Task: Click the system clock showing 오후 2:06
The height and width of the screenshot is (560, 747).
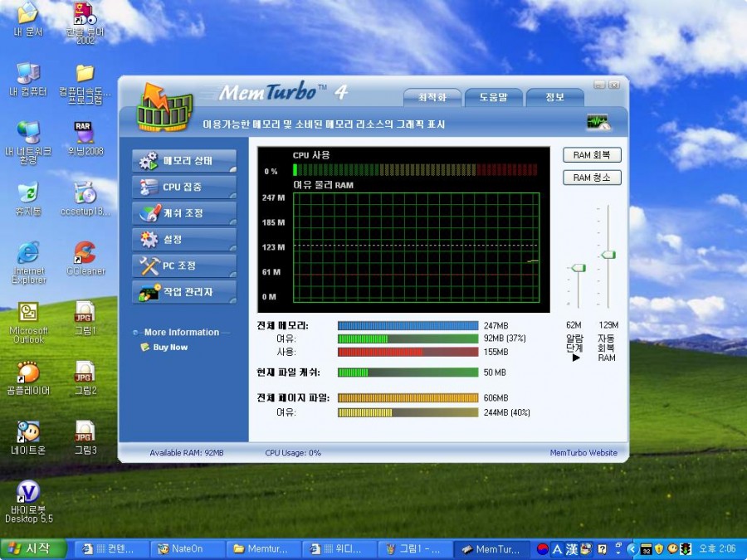Action: coord(717,549)
